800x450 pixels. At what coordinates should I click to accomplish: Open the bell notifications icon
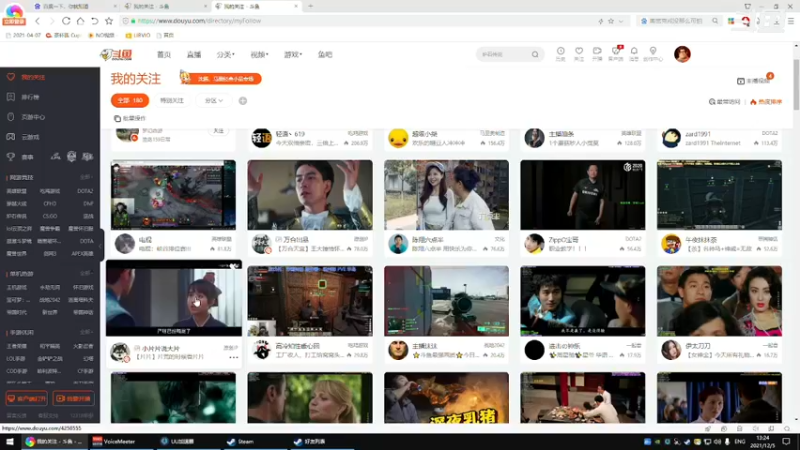pos(634,54)
